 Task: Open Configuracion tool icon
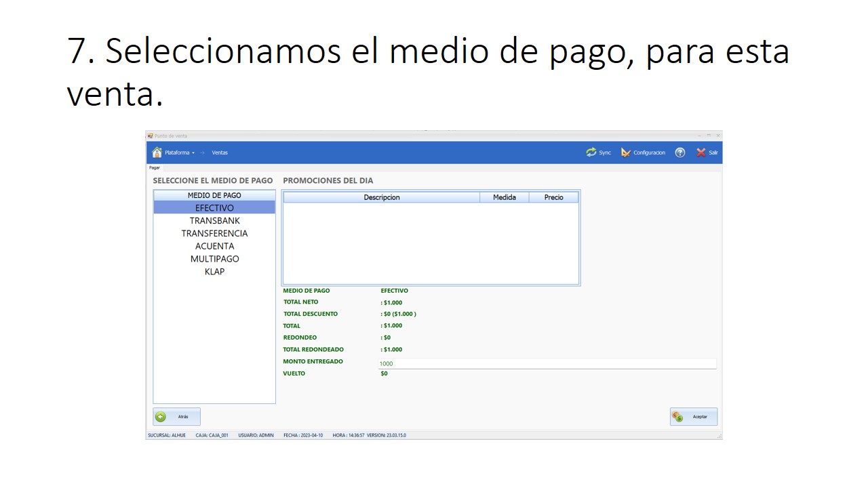coord(626,152)
